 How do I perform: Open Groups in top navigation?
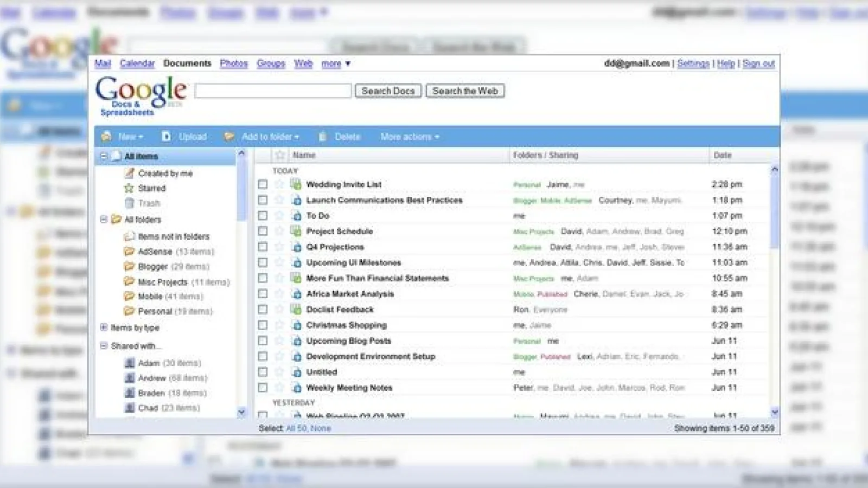[x=271, y=63]
